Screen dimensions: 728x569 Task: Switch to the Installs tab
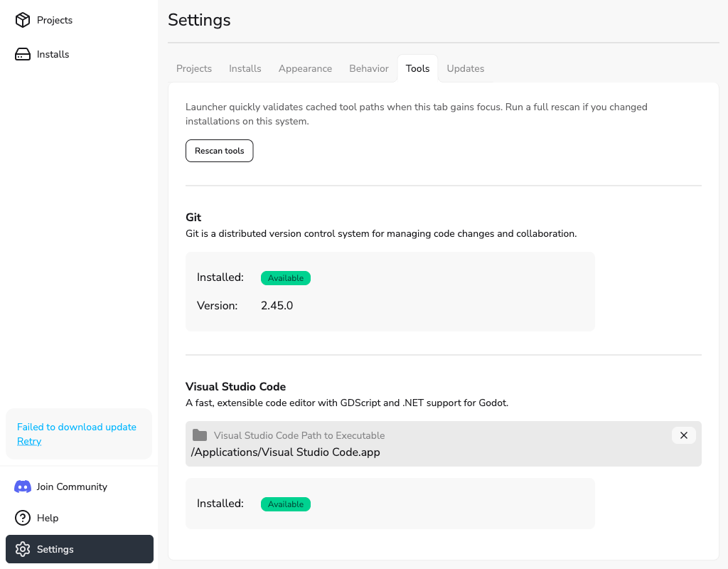245,68
